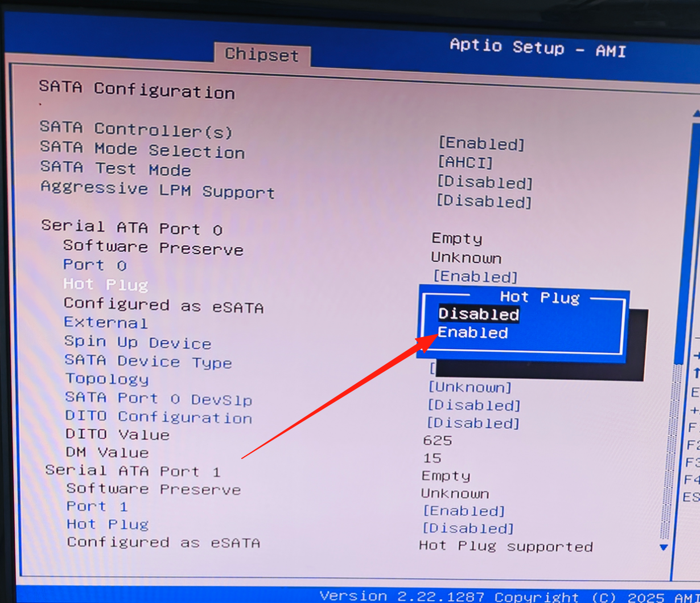This screenshot has width=700, height=603.
Task: Select the Topology setting
Action: [107, 379]
